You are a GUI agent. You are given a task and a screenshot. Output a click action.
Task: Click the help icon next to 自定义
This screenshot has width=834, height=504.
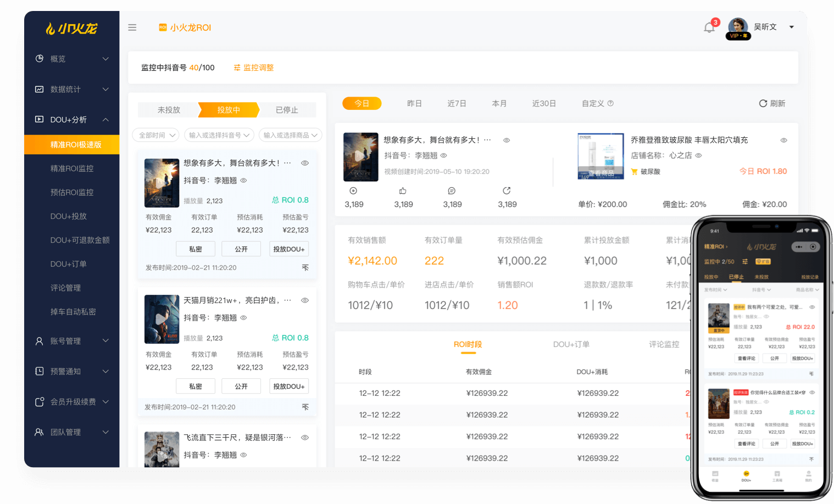[610, 103]
